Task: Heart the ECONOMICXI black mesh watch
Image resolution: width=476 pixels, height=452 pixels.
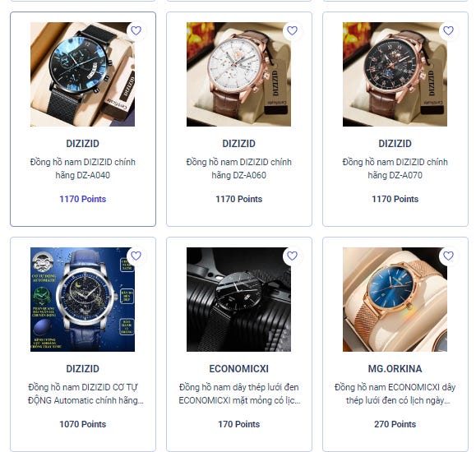Action: pyautogui.click(x=292, y=256)
